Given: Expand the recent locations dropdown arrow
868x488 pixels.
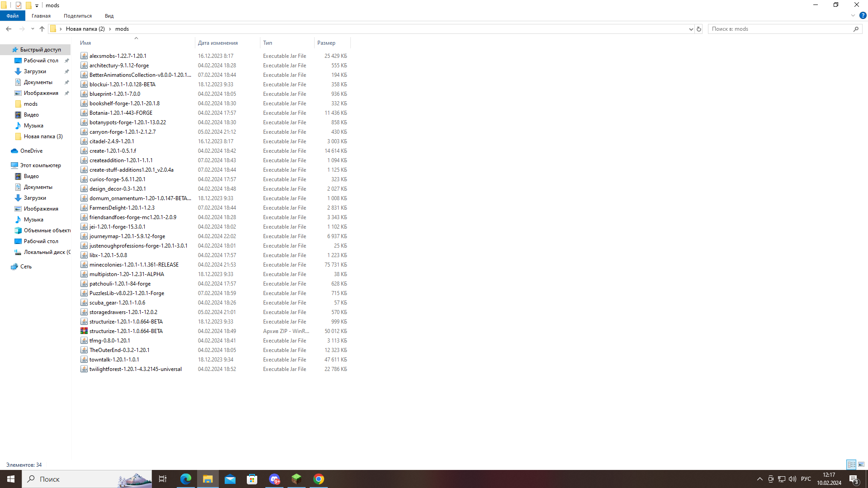Looking at the screenshot, I should 33,29.
